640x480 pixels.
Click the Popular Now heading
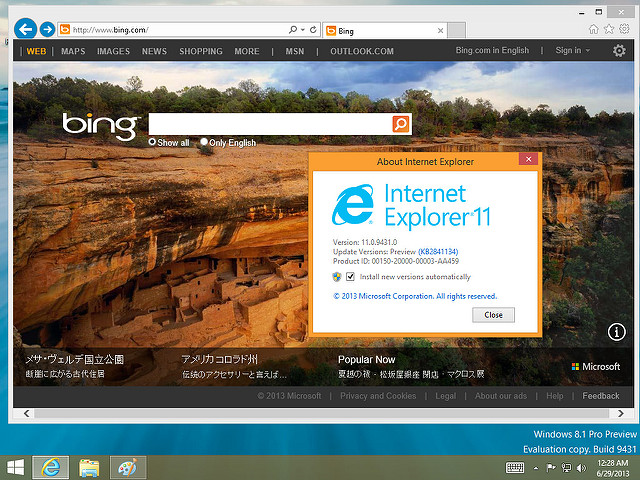[367, 360]
